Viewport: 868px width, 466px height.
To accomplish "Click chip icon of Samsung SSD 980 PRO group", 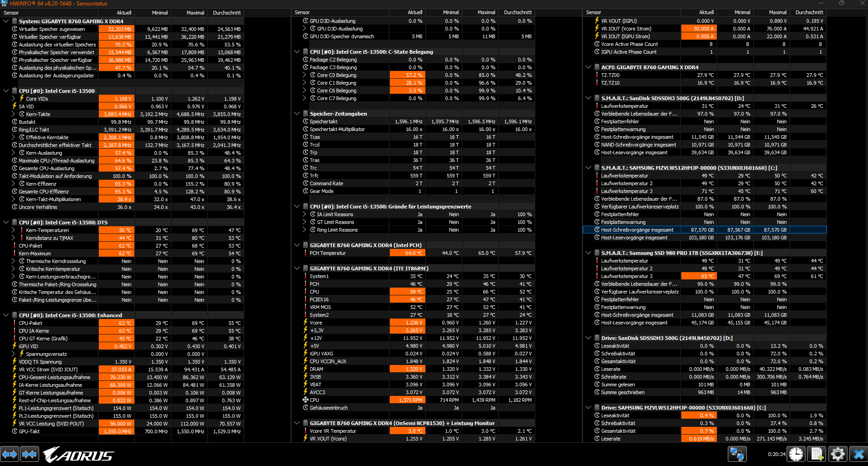I will coord(597,253).
